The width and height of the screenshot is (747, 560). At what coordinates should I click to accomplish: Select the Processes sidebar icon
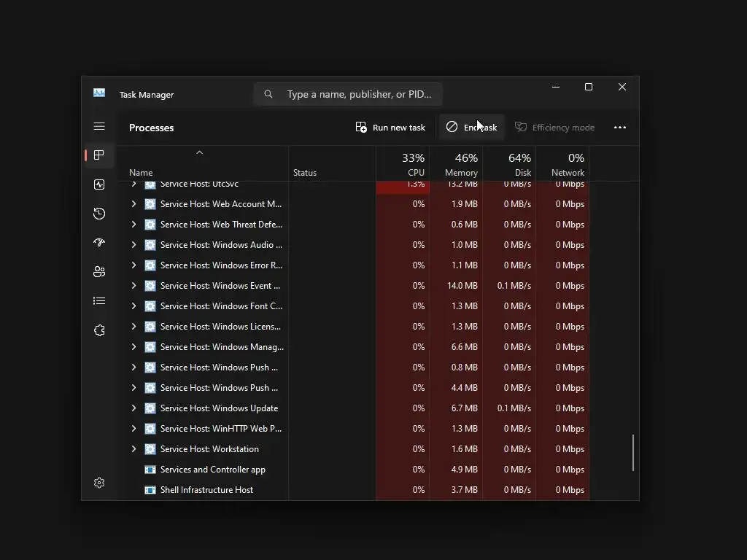(99, 155)
